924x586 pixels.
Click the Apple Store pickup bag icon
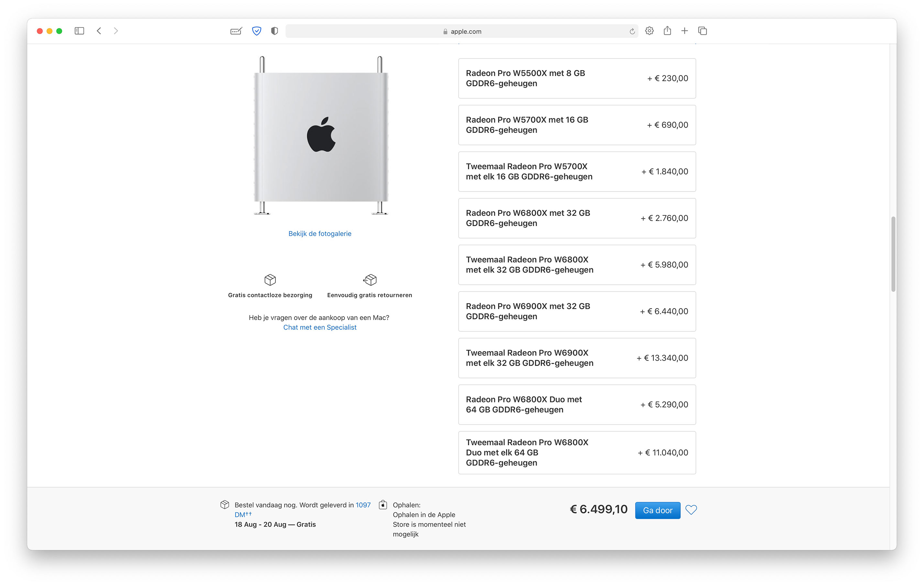tap(383, 505)
